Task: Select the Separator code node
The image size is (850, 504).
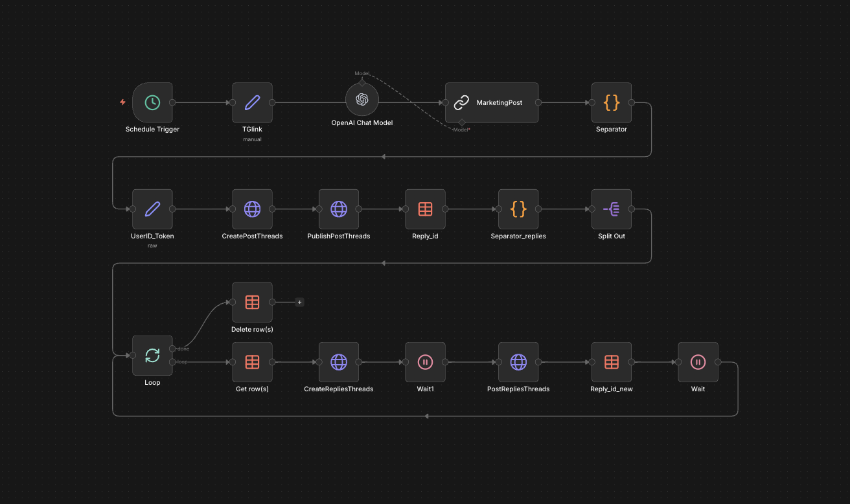Action: [611, 102]
